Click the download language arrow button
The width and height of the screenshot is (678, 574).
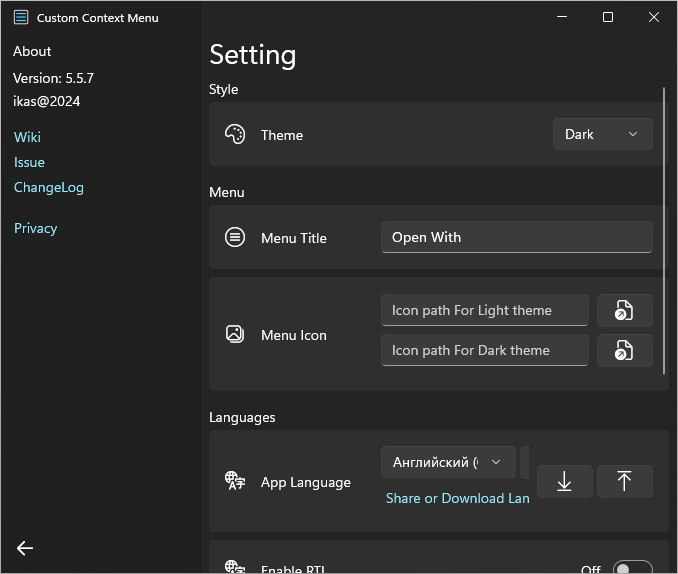point(564,481)
